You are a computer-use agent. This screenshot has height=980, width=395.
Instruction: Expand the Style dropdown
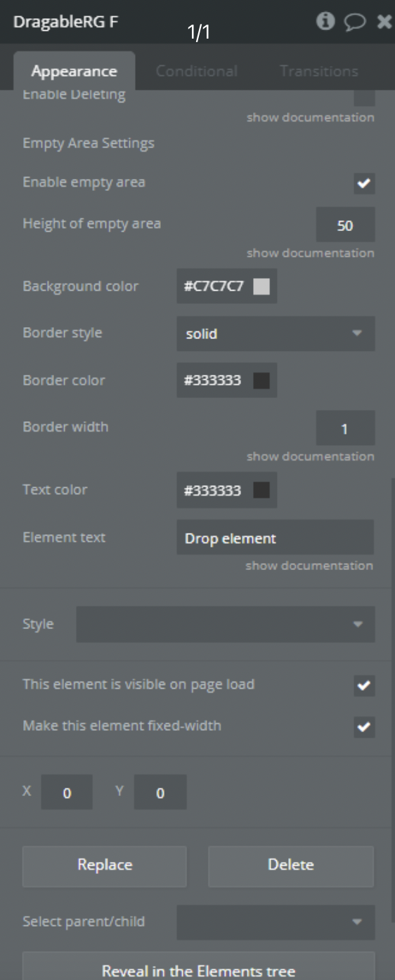click(225, 624)
